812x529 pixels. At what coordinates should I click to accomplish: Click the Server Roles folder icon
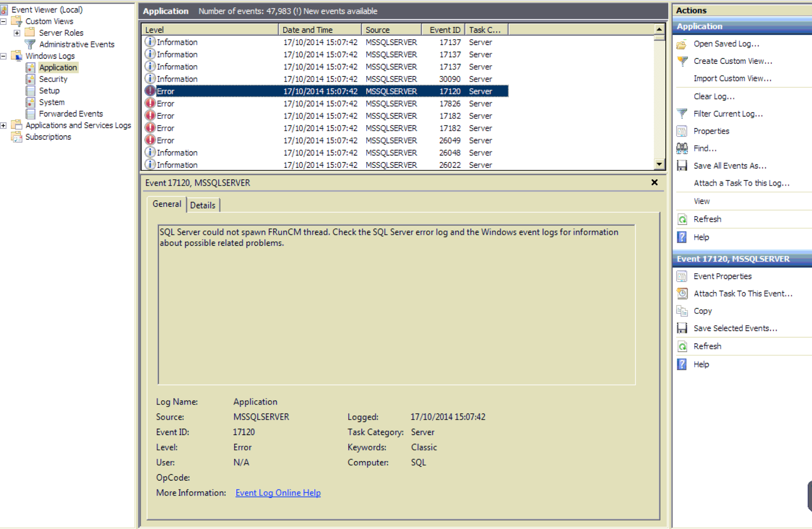click(x=30, y=33)
